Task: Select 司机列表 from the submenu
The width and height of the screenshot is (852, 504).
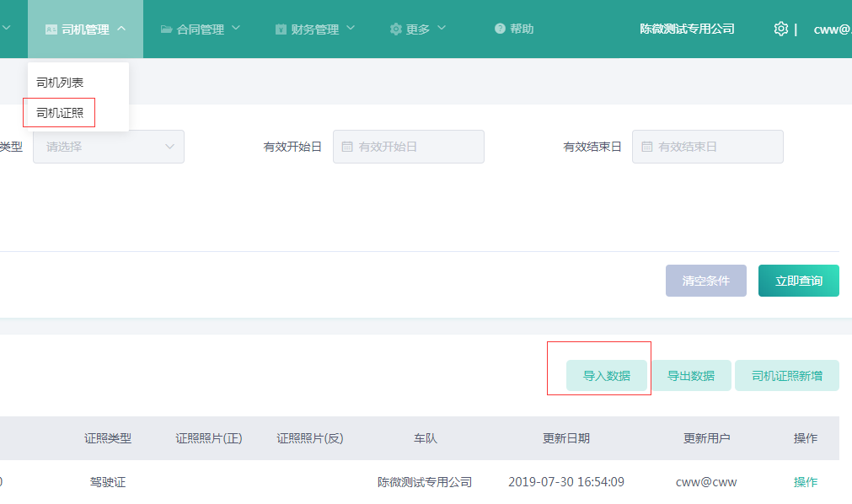Action: point(60,83)
